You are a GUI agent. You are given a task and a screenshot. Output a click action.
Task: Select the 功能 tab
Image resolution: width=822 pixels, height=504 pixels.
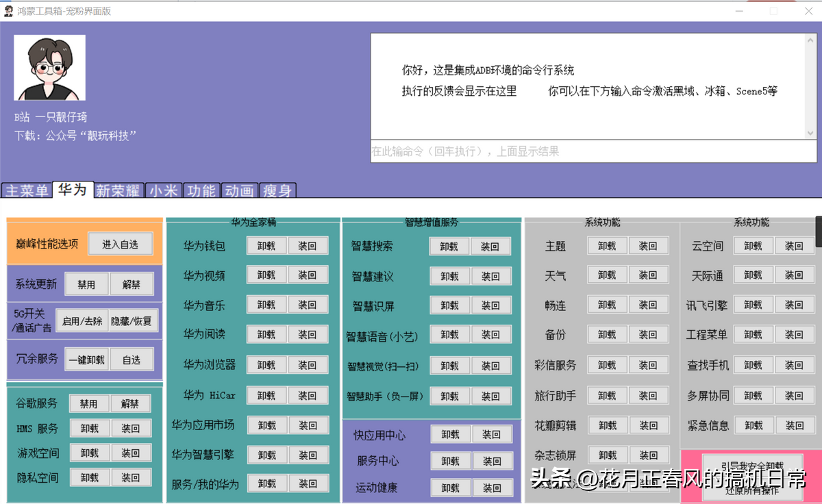coord(201,190)
